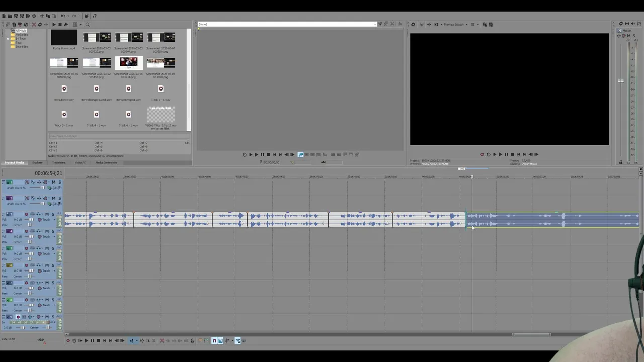Screen dimensions: 644x362
Task: Play the timeline from the bottom transport bar
Action: pos(86,340)
